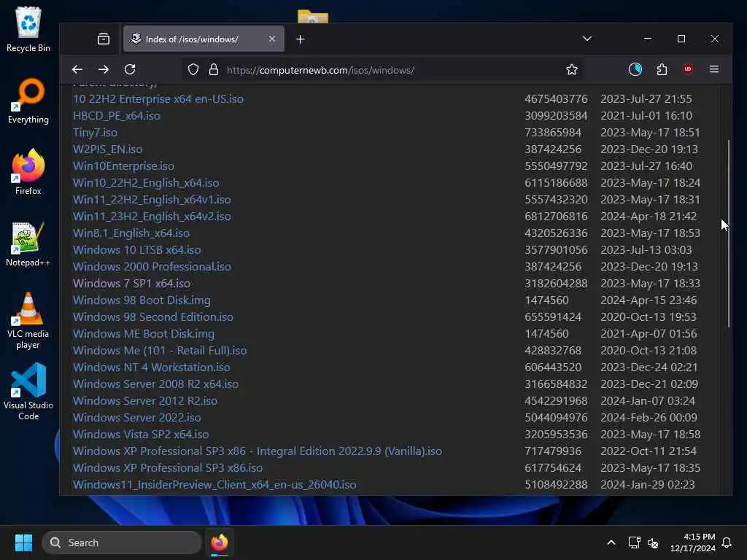
Task: Click the page's vertical scrollbar thumb
Action: pyautogui.click(x=729, y=233)
